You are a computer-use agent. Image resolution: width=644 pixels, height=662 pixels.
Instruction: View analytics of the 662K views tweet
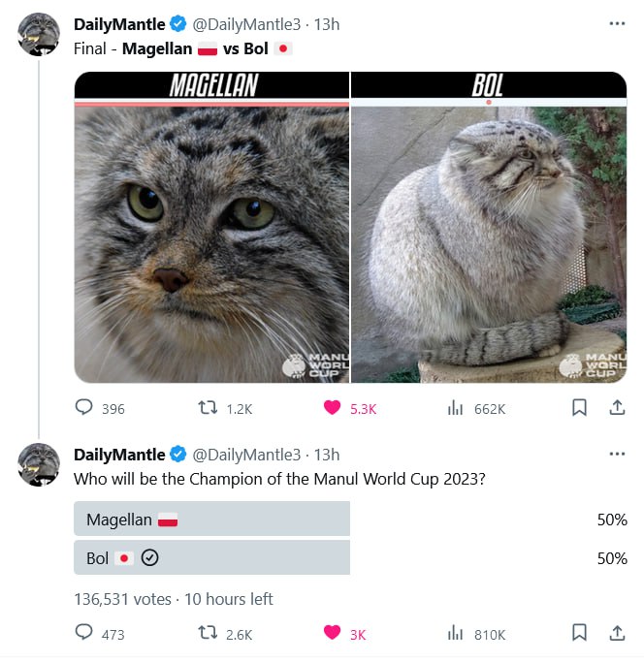(x=455, y=408)
